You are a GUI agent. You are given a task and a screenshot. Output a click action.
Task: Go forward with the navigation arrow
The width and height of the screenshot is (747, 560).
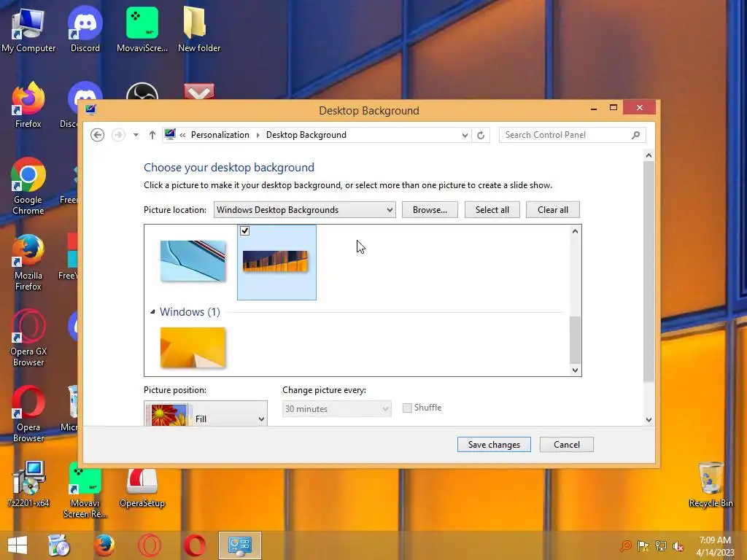[x=118, y=135]
